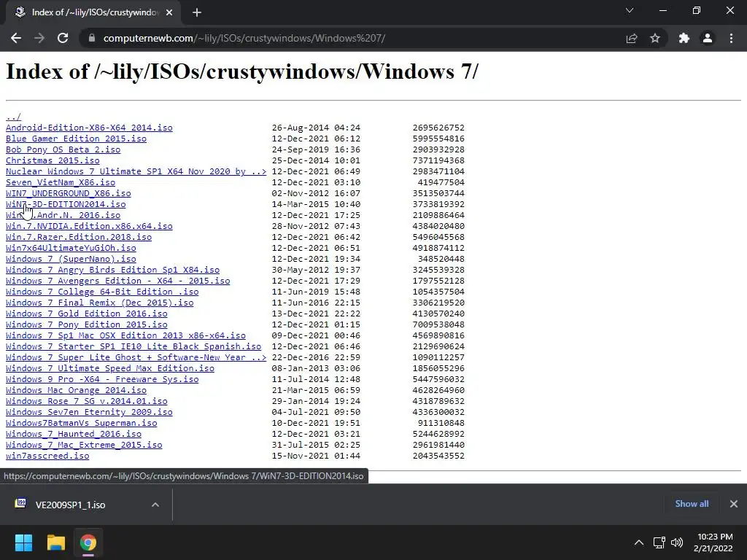Viewport: 747px width, 560px height.
Task: Download Win.7.Razer.Edition.2018.iso
Action: tap(79, 237)
